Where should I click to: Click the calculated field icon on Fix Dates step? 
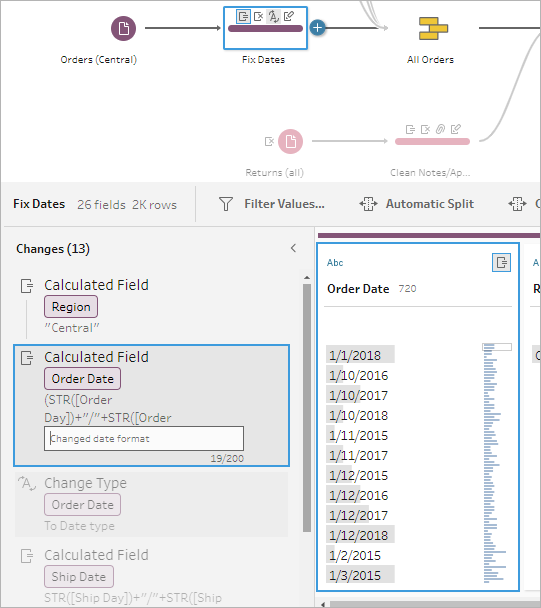(243, 16)
